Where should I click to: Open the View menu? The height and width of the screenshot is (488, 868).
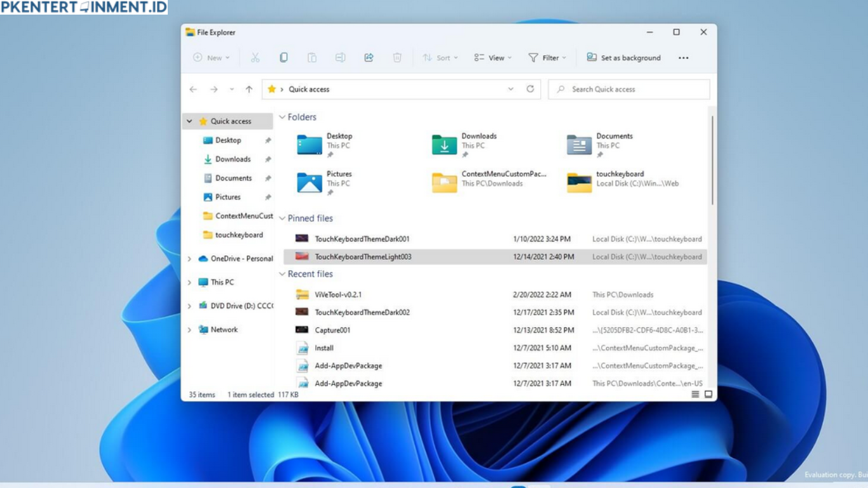[492, 57]
